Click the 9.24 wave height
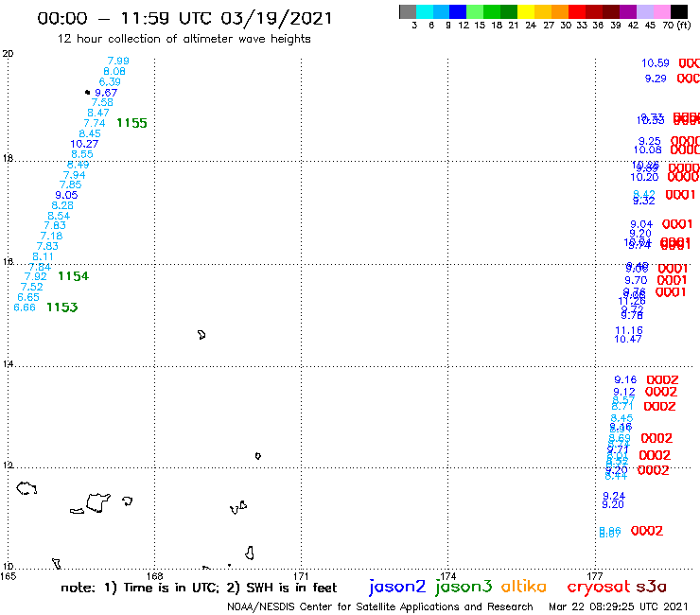Image resolution: width=700 pixels, height=615 pixels. point(614,496)
